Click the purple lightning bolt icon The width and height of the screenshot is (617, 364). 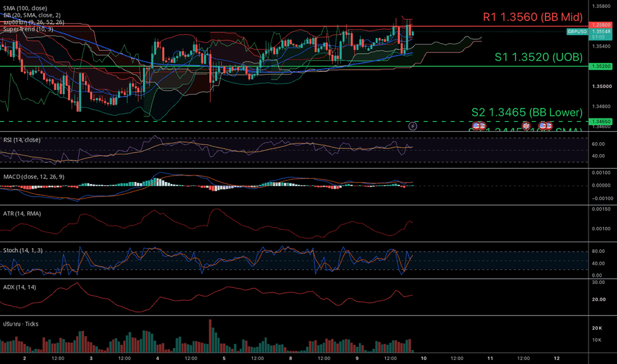412,126
